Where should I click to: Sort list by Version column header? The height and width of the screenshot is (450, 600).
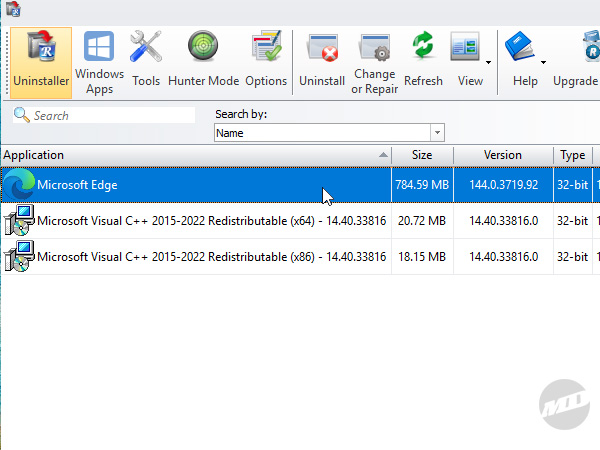point(503,155)
